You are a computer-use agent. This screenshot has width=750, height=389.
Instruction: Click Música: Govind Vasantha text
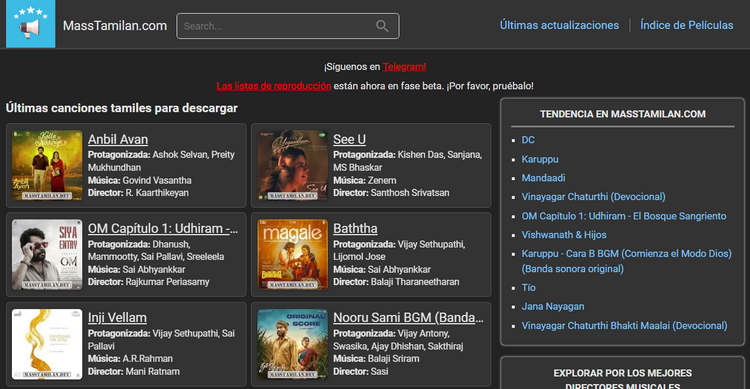(140, 180)
